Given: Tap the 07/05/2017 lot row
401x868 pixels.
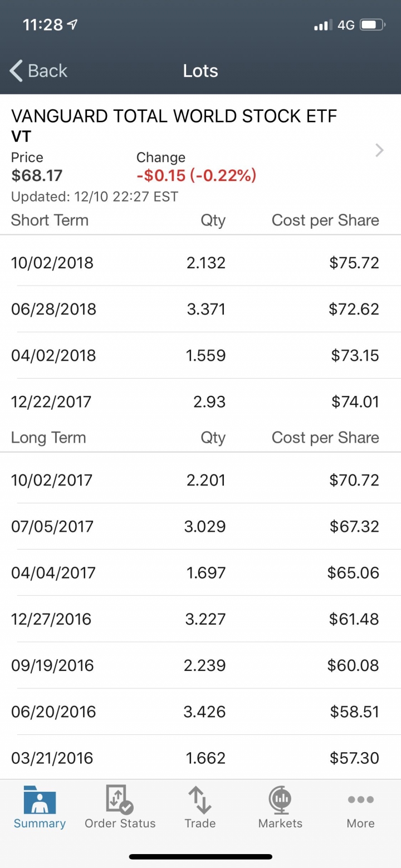Looking at the screenshot, I should click(200, 526).
